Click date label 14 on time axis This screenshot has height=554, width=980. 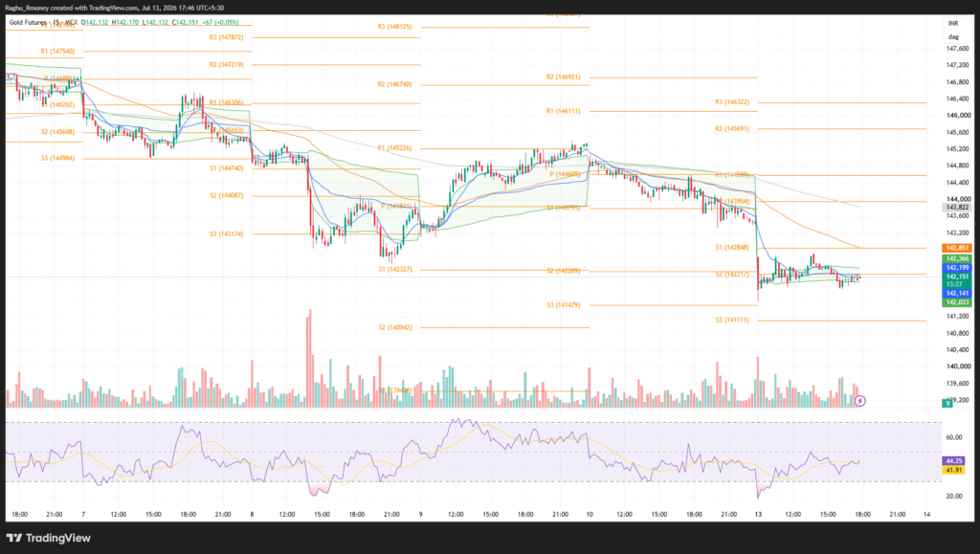(926, 514)
